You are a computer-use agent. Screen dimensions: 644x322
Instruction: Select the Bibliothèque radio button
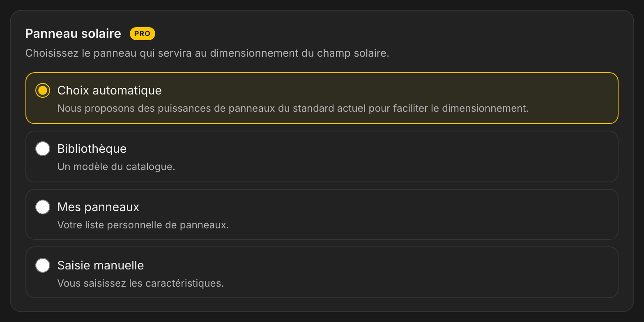pyautogui.click(x=43, y=149)
